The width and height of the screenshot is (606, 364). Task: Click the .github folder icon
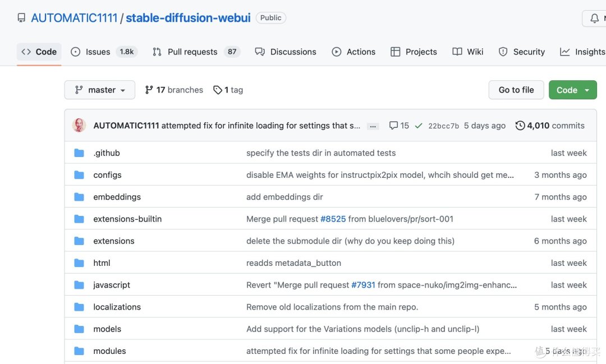(x=79, y=153)
